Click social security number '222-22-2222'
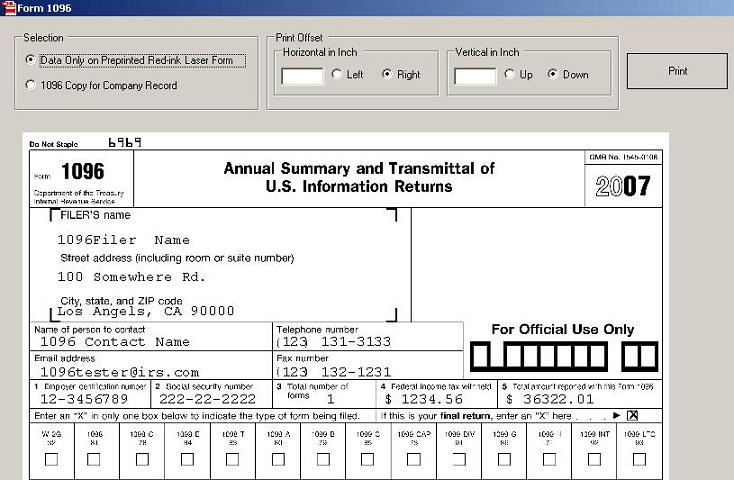 tap(207, 399)
